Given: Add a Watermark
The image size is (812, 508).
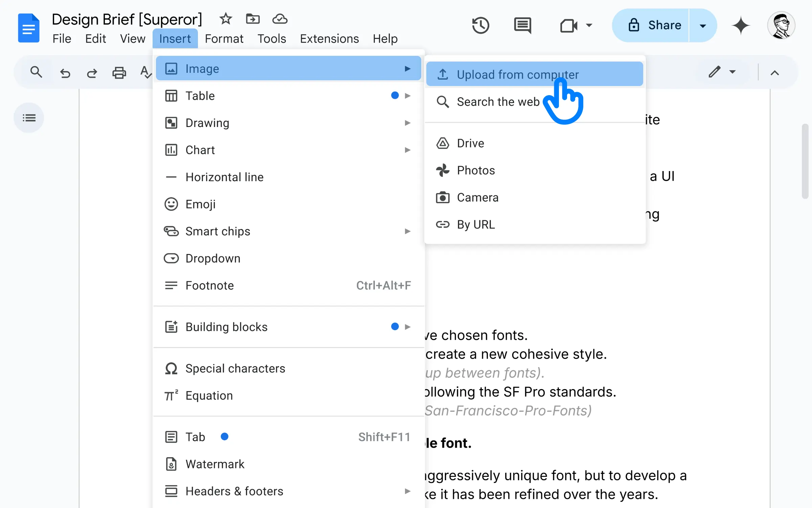Looking at the screenshot, I should click(x=289, y=464).
